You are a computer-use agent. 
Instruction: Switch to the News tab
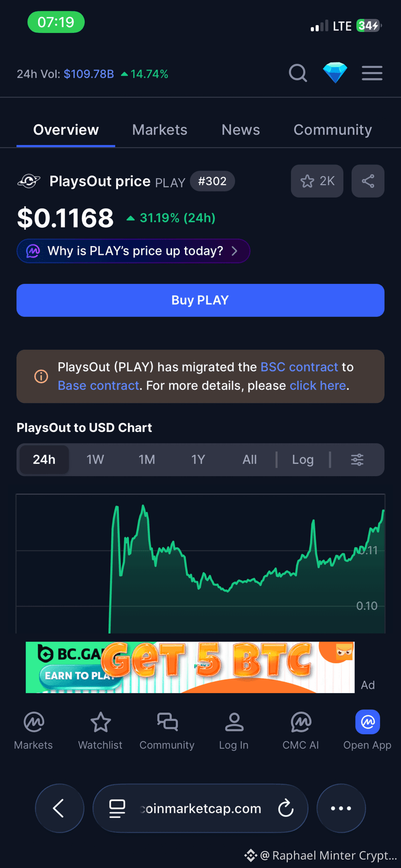tap(241, 130)
